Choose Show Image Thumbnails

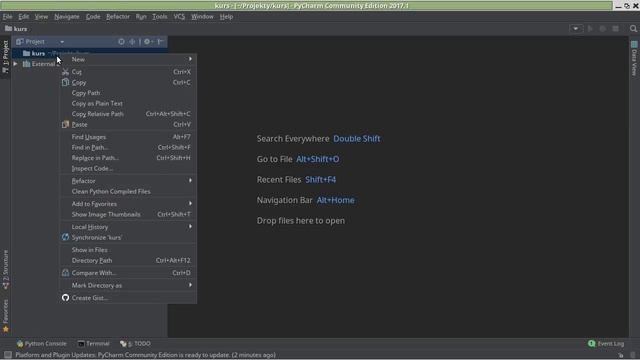click(x=128, y=214)
